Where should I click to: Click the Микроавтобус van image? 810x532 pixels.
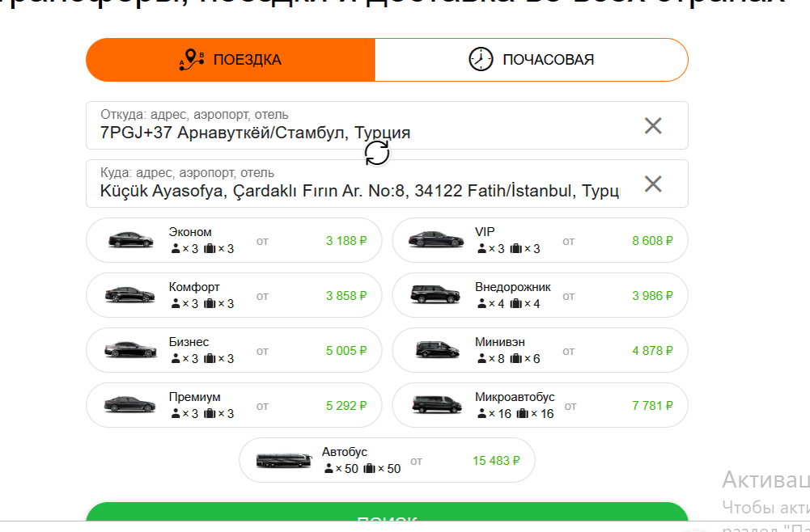tap(437, 404)
